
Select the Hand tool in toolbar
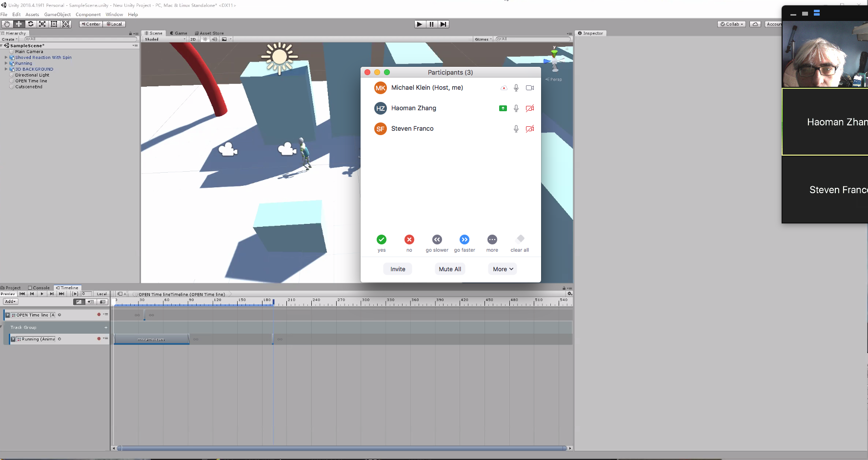(7, 24)
